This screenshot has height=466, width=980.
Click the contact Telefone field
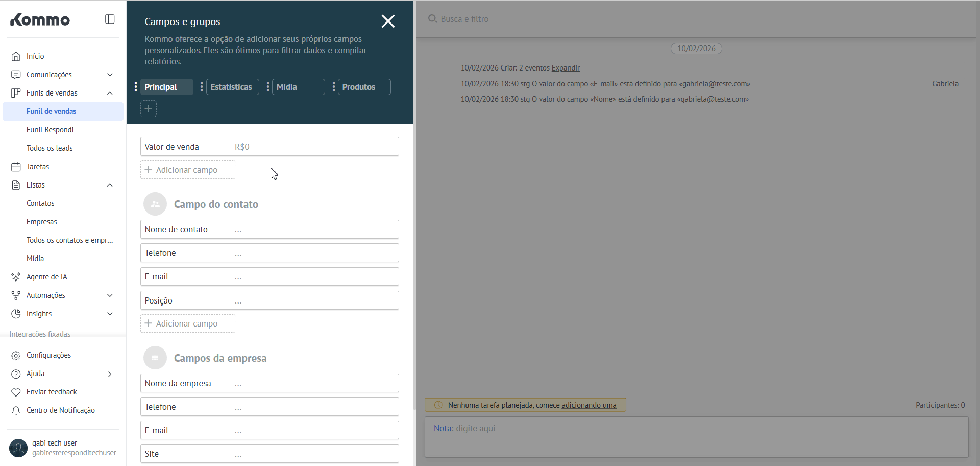point(269,253)
